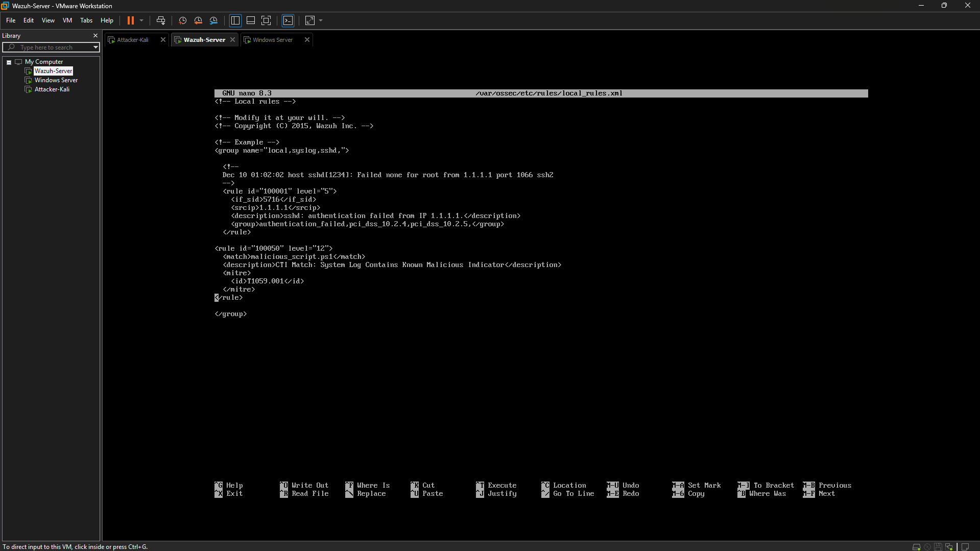Screen dimensions: 980x551
Task: Click the Go To Line shortcut hint
Action: pos(568,494)
